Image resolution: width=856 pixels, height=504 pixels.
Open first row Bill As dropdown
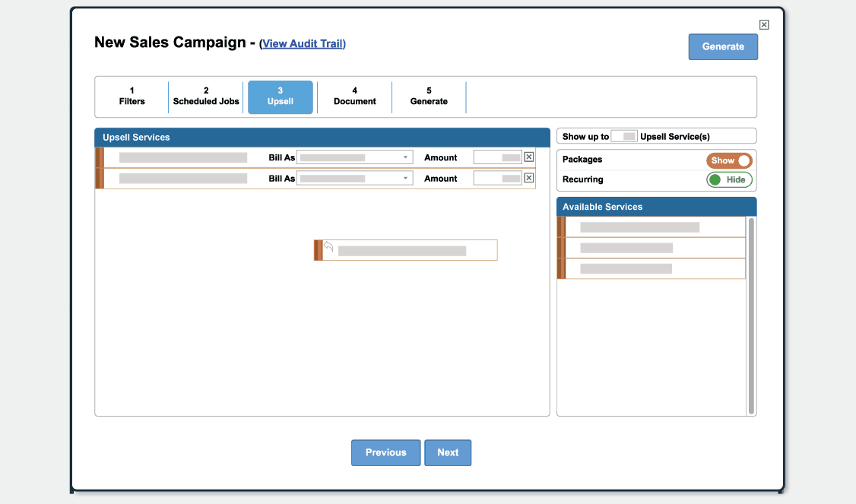click(354, 157)
